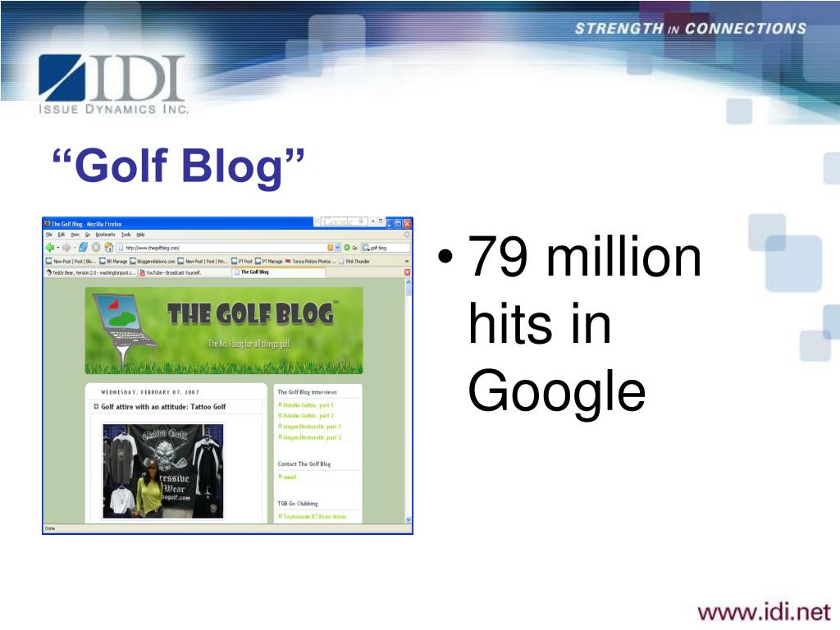Maximize the Firefox window

pyautogui.click(x=399, y=223)
